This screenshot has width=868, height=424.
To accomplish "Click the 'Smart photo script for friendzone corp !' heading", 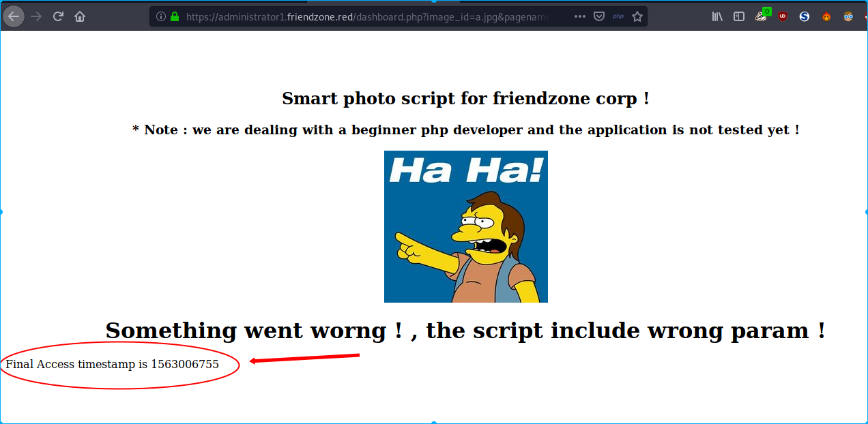I will point(465,99).
